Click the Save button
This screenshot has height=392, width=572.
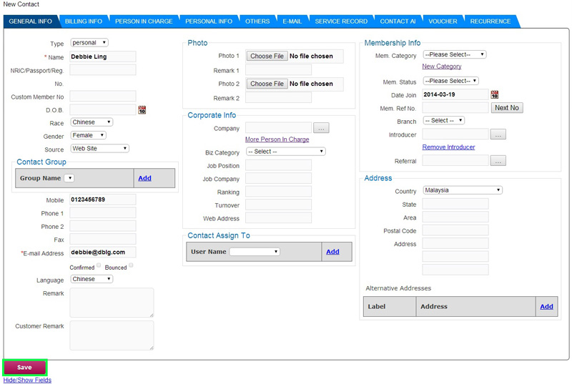(x=24, y=368)
